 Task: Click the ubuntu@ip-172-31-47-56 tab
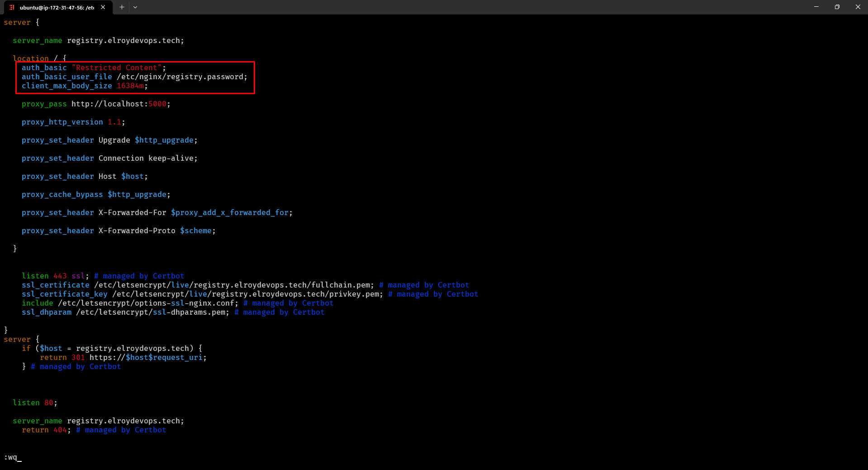[x=57, y=7]
